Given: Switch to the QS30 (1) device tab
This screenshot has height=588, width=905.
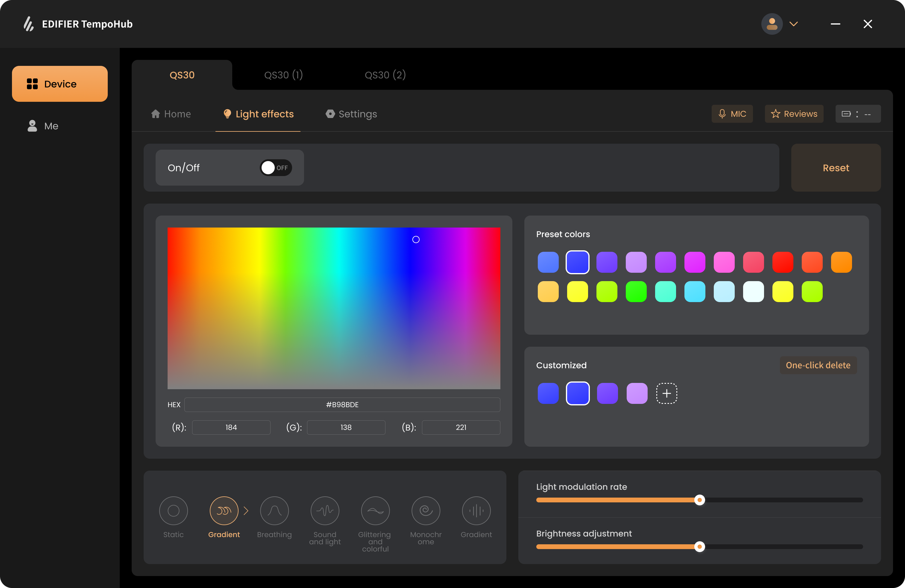Looking at the screenshot, I should (283, 75).
